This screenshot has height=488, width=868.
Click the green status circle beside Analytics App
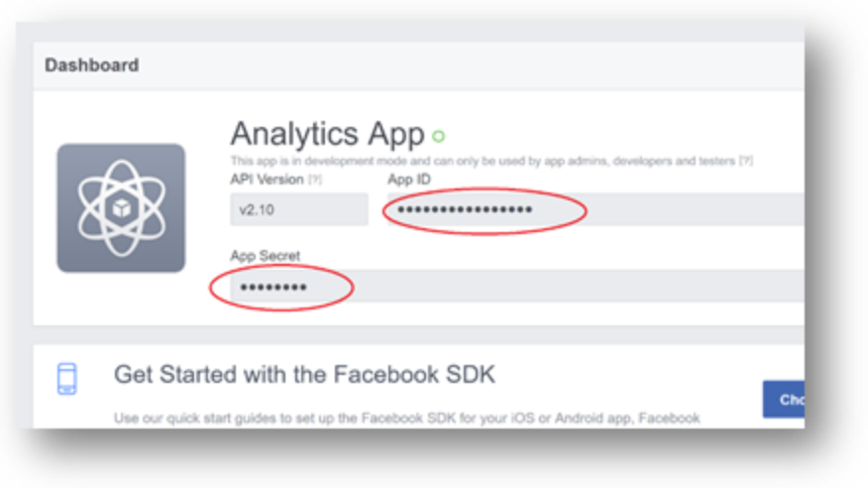438,136
